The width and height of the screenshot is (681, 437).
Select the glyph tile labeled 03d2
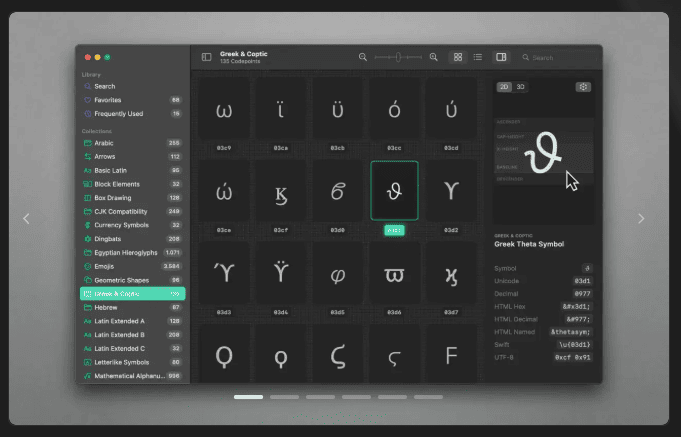click(451, 191)
